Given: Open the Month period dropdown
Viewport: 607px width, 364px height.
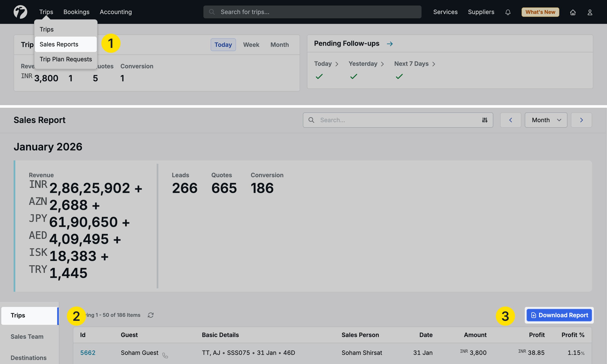Looking at the screenshot, I should (546, 120).
